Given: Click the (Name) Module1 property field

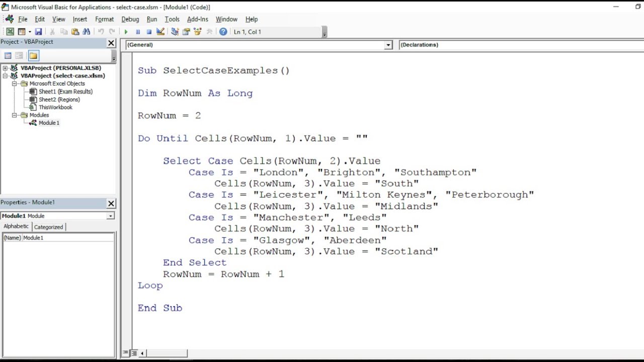Looking at the screenshot, I should click(58, 238).
